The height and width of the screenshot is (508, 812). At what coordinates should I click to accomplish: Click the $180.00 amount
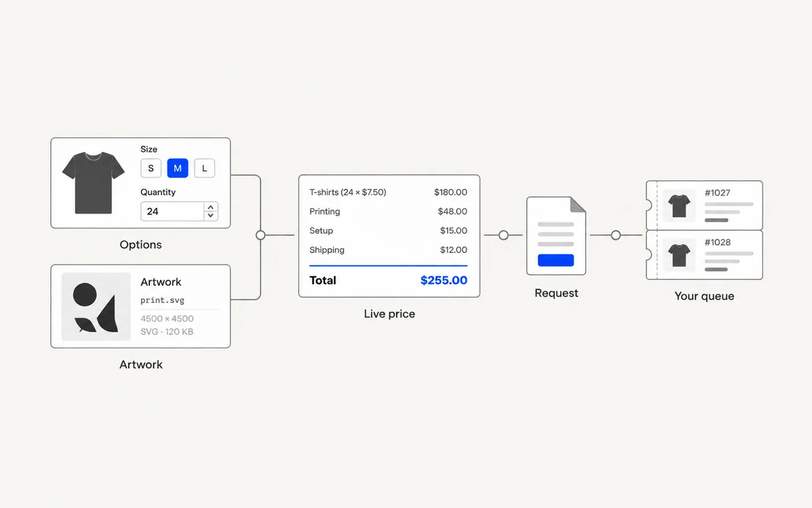coord(451,192)
